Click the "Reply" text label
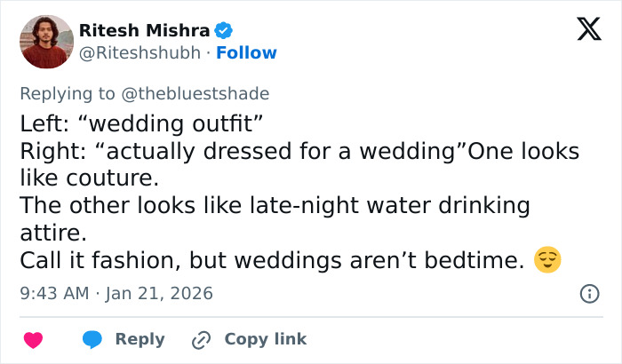The image size is (622, 364). pos(140,339)
